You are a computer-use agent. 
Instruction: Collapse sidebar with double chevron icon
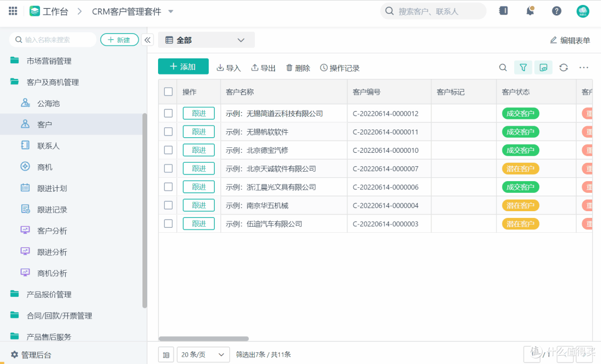(x=147, y=40)
